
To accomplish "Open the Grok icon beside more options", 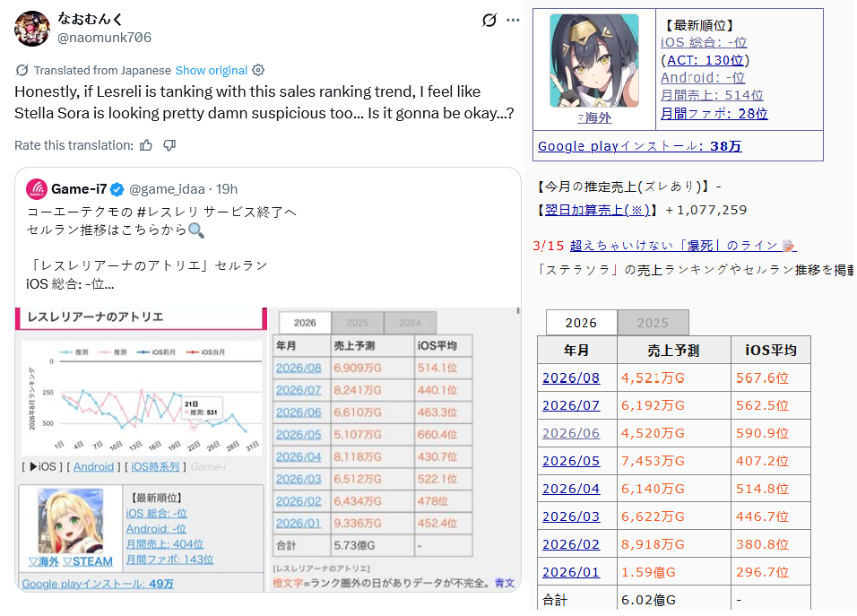I will tap(489, 21).
